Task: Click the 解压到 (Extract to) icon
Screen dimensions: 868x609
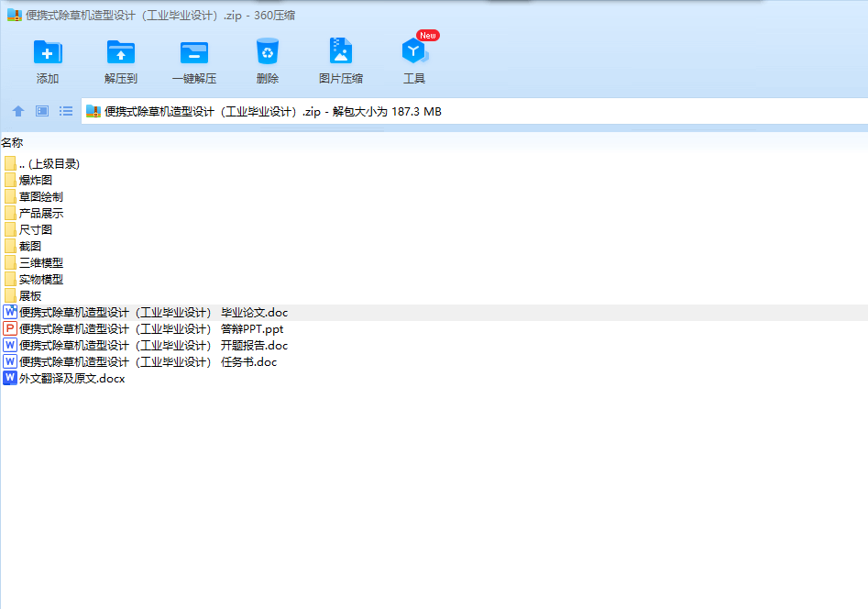Action: coord(121,52)
